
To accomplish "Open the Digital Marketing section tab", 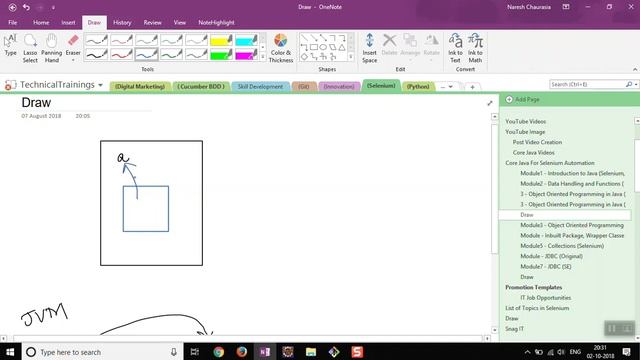I will 140,87.
